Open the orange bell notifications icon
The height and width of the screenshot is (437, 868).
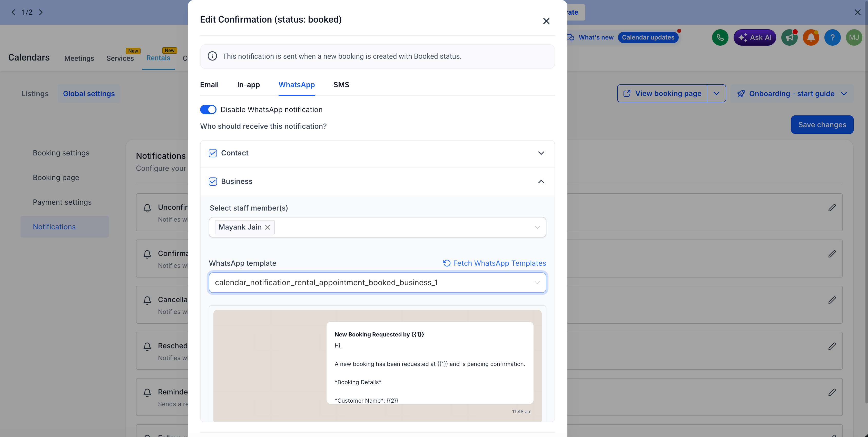tap(811, 37)
